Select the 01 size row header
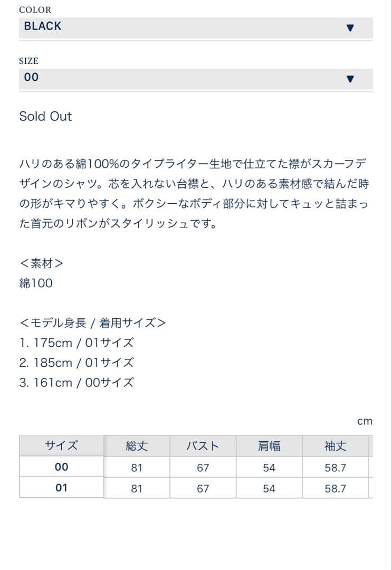The image size is (392, 570). coord(61,488)
